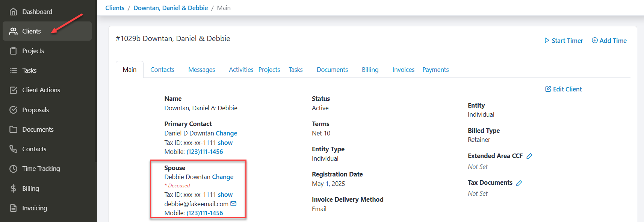Switch to the Main tab

pos(130,70)
